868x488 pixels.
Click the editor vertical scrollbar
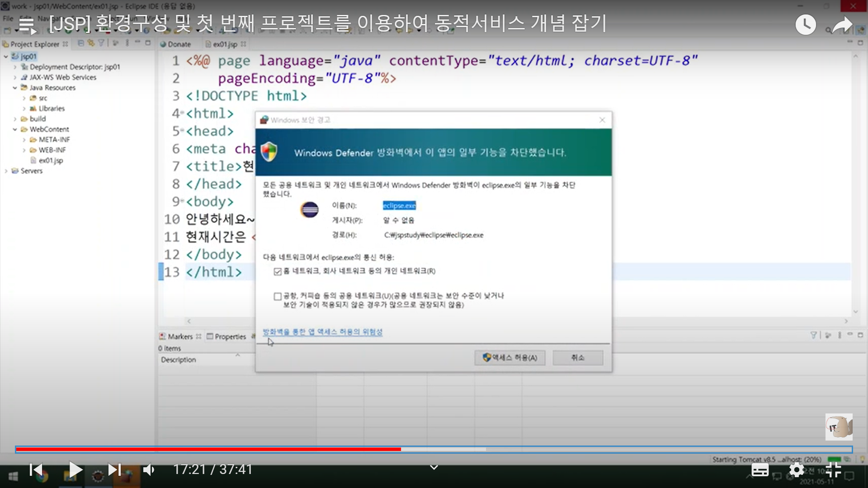click(x=855, y=184)
